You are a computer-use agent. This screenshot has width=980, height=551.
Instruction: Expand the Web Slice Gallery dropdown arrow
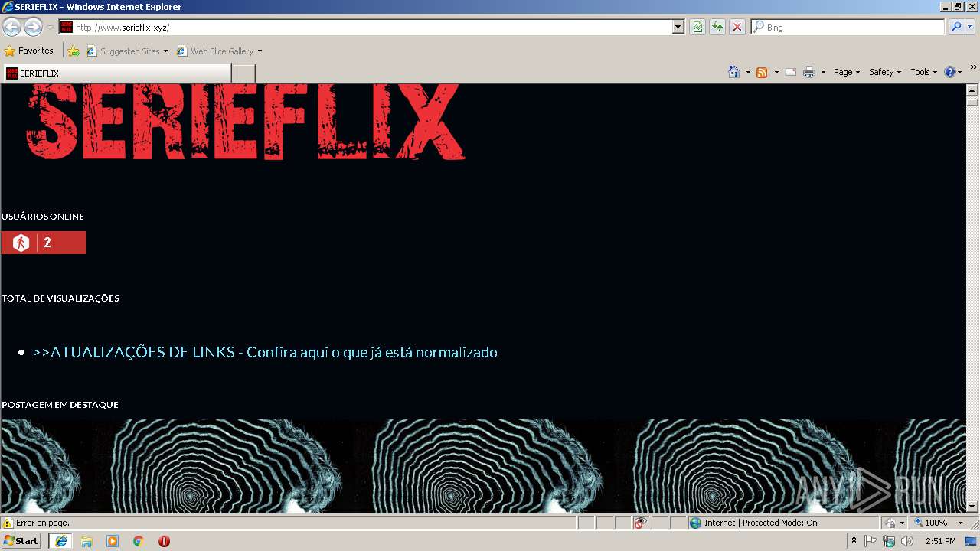coord(260,51)
